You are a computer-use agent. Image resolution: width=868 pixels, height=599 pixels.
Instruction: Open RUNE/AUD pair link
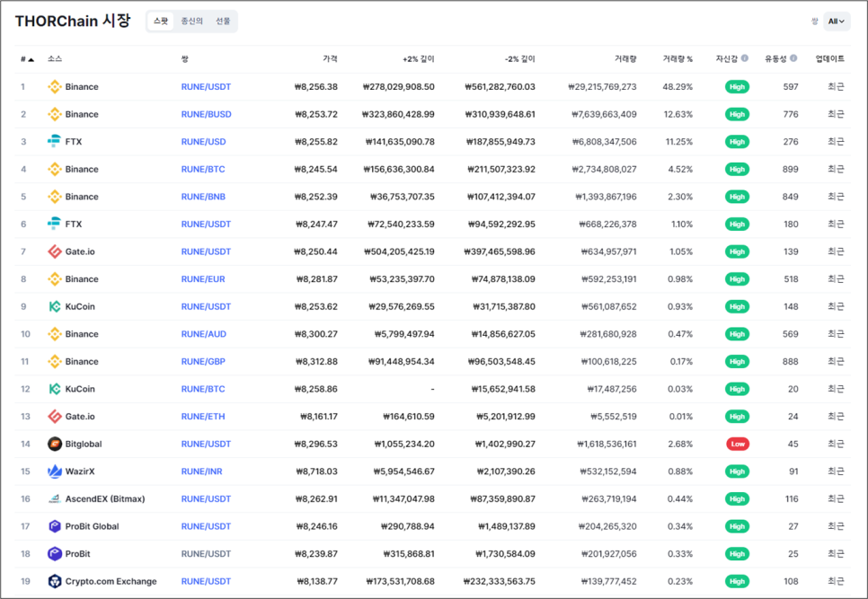203,334
